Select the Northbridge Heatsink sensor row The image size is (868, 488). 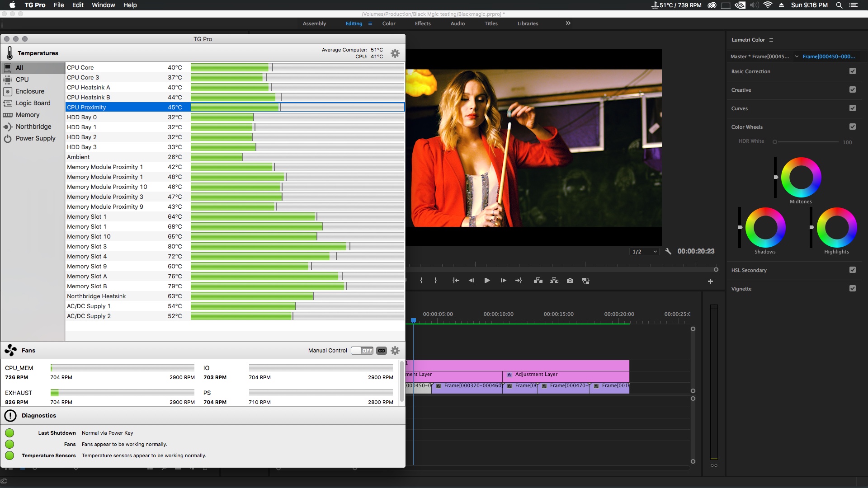(96, 296)
